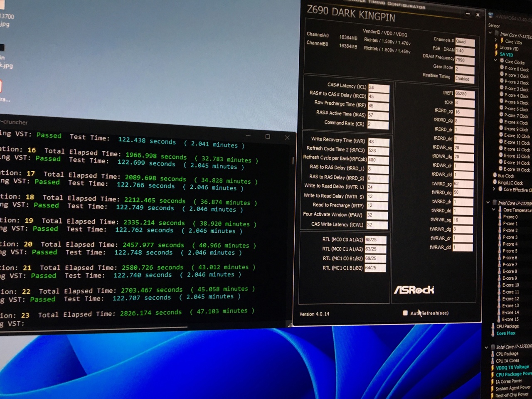Click the Channels value field showing Quad
This screenshot has height=399, width=532.
tap(465, 42)
